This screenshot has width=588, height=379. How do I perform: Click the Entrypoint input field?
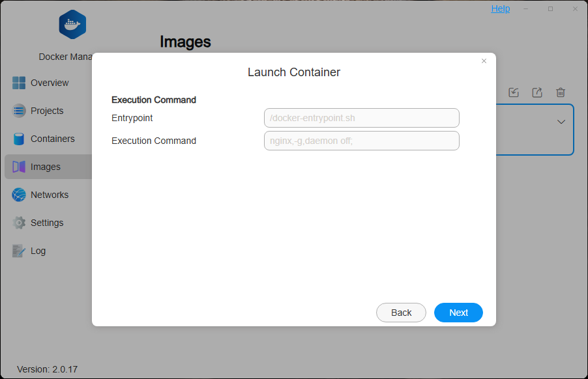point(361,118)
